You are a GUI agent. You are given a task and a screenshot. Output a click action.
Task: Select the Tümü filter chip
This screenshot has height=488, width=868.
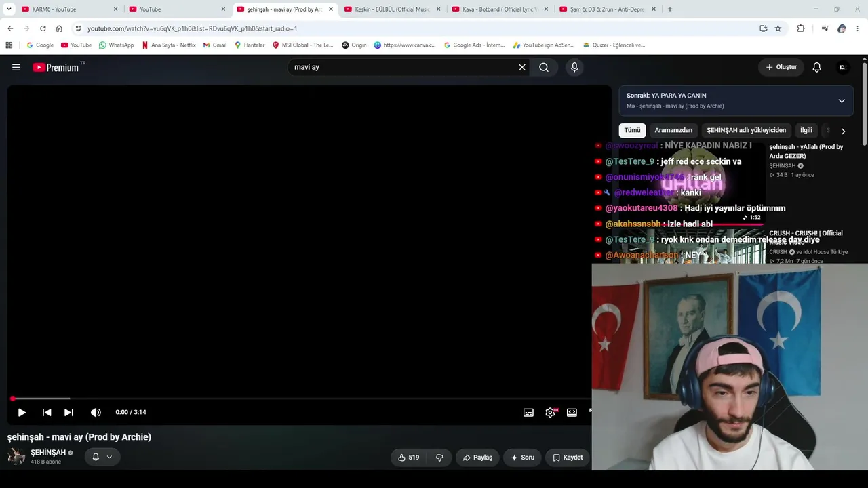632,130
